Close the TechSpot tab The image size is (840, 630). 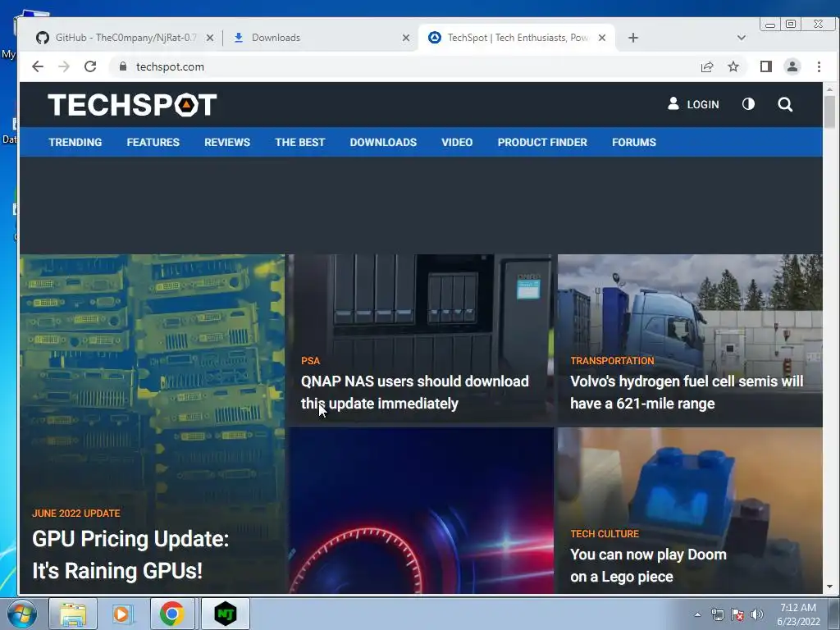tap(601, 38)
